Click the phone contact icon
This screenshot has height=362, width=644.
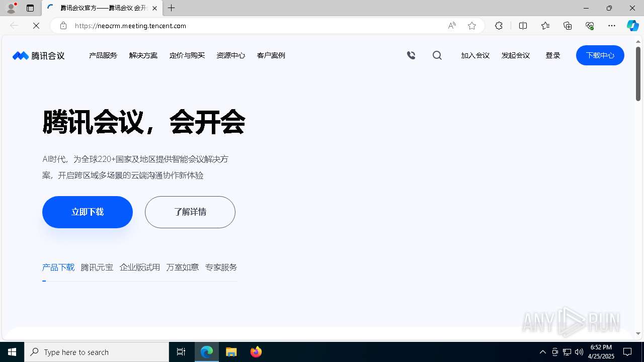[411, 55]
